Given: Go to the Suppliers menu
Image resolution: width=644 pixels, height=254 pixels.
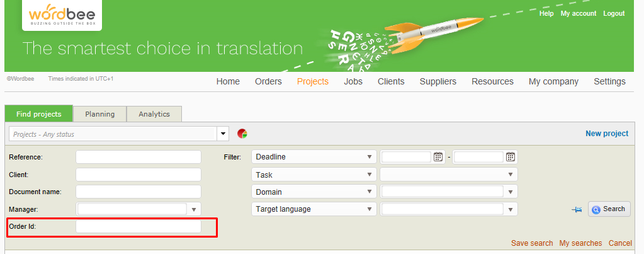Looking at the screenshot, I should pyautogui.click(x=438, y=81).
